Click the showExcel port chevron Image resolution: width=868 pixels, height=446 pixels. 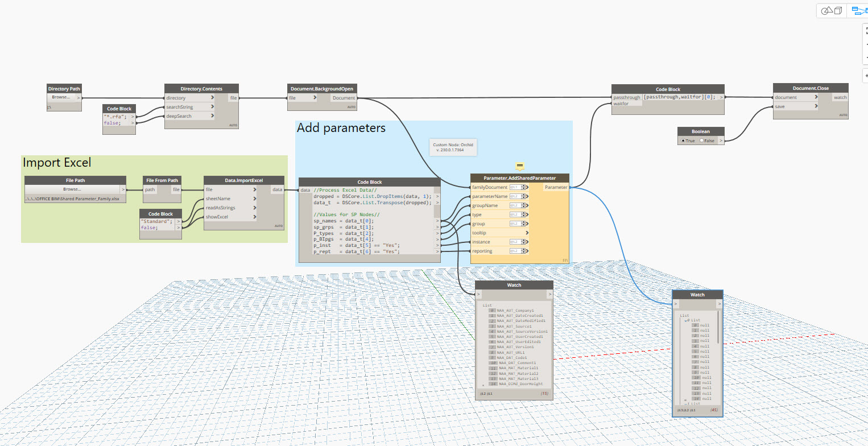[x=255, y=217]
